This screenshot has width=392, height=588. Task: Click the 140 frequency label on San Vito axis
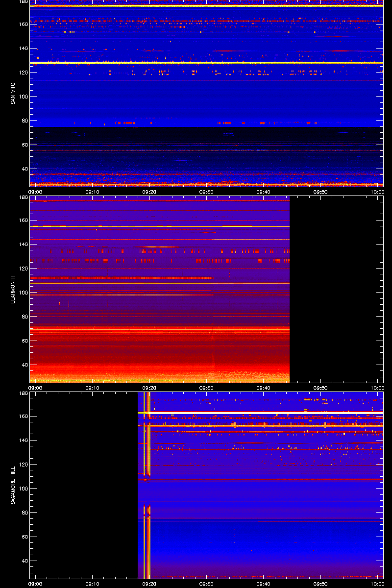click(24, 48)
